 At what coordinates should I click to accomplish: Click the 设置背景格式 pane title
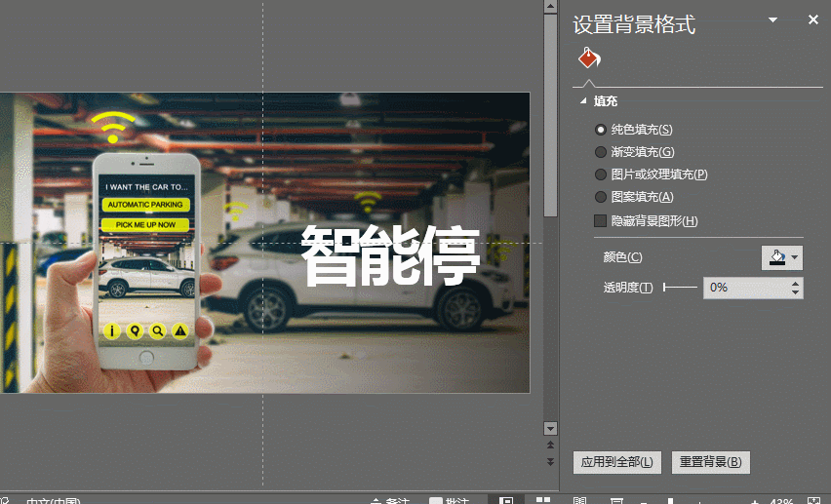(634, 24)
